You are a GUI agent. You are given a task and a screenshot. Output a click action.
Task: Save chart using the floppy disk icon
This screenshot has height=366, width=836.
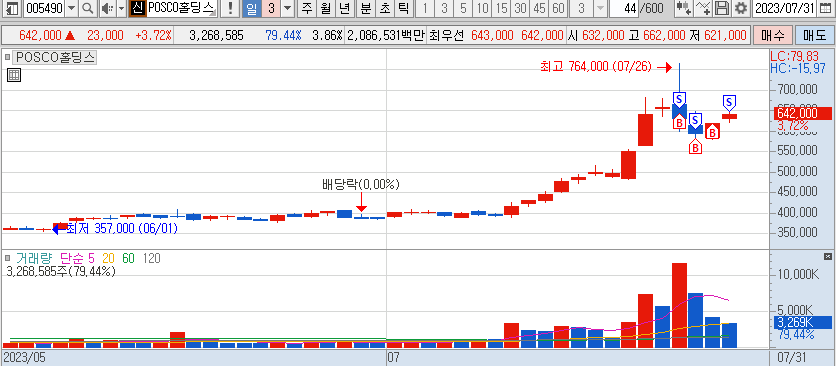click(x=722, y=8)
